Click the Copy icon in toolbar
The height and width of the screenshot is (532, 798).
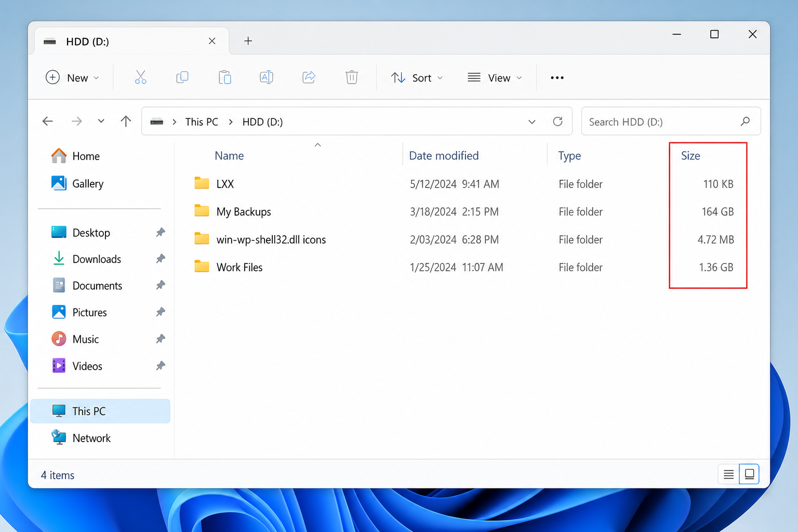coord(182,77)
